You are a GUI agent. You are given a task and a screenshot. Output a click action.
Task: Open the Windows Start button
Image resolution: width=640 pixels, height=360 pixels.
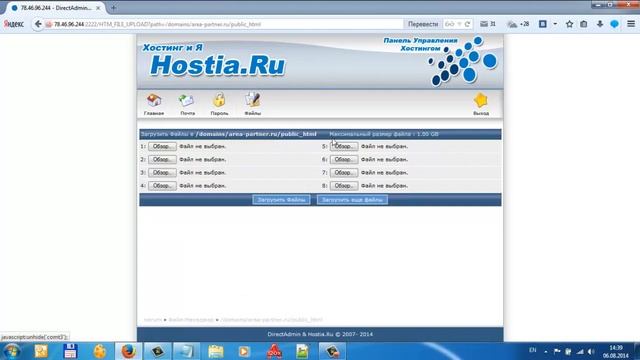click(11, 351)
